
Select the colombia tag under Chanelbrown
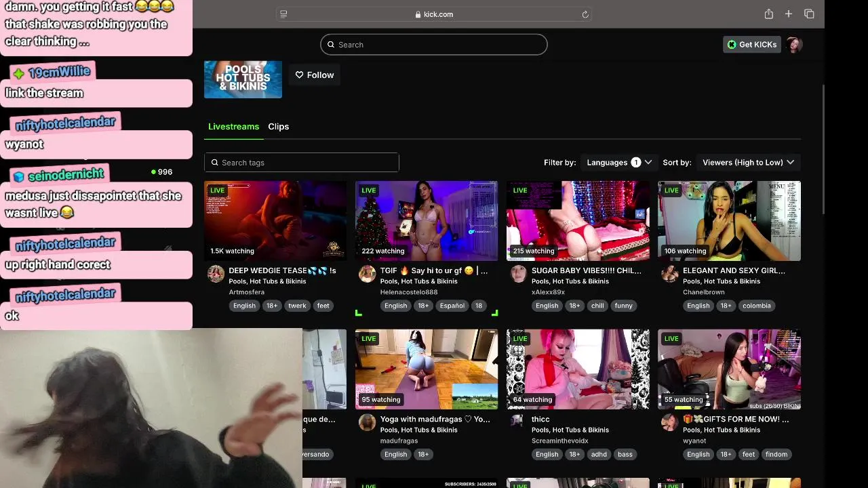click(x=757, y=306)
